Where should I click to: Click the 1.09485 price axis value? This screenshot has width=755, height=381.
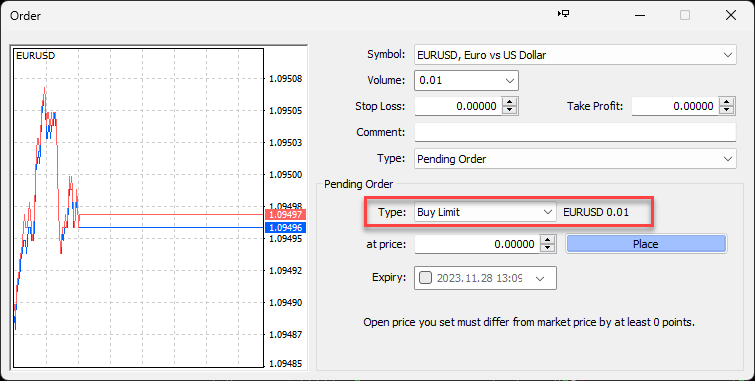(x=286, y=364)
